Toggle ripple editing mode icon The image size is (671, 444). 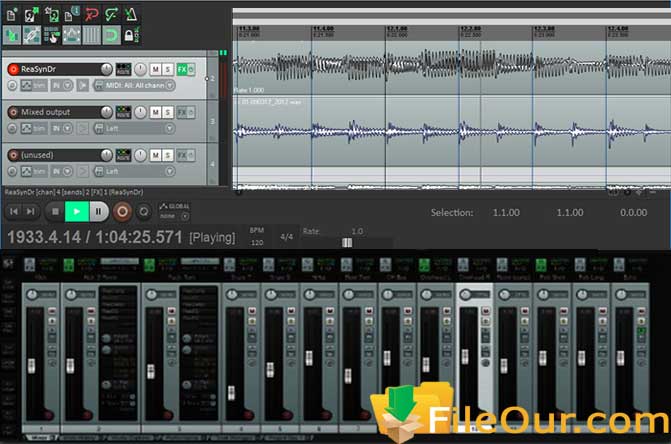(x=52, y=35)
